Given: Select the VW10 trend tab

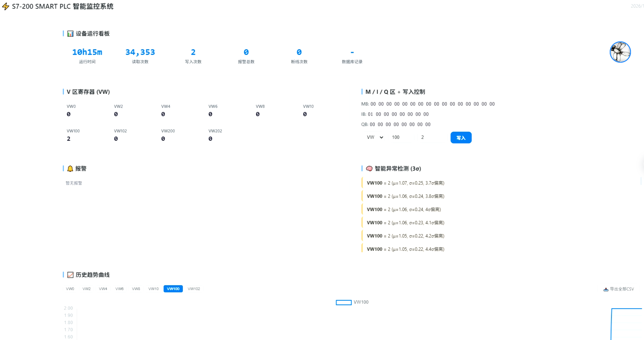Looking at the screenshot, I should tap(153, 289).
